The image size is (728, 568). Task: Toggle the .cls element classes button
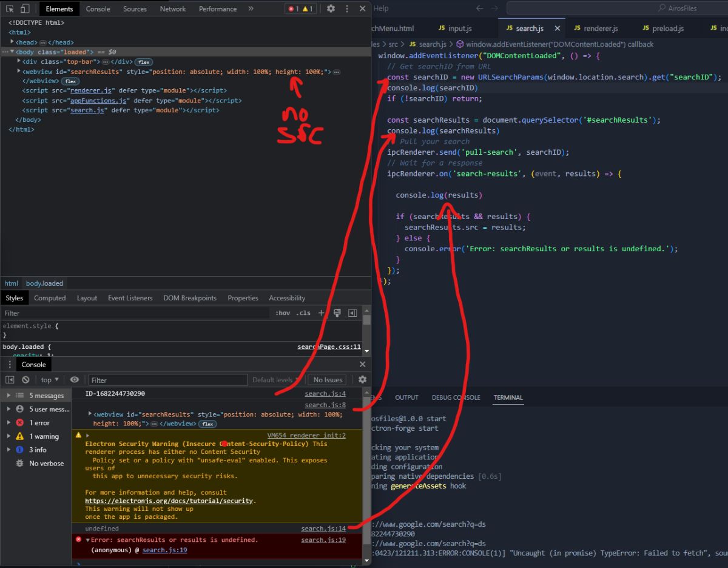[x=303, y=313]
